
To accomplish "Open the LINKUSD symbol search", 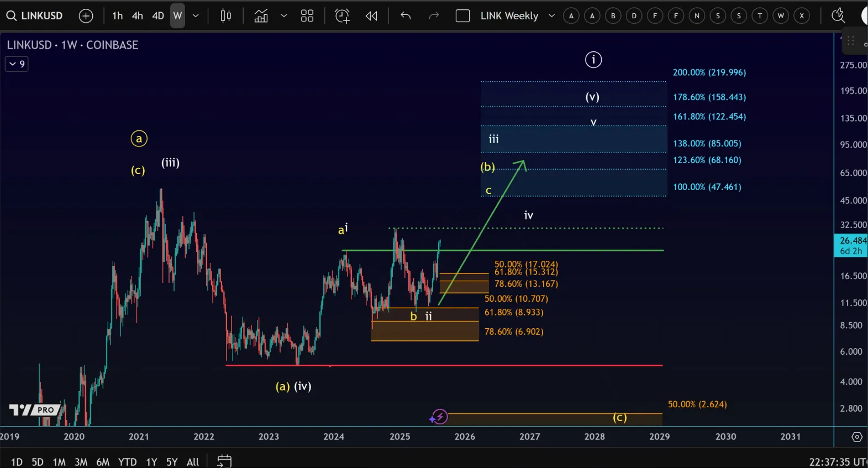I will pos(35,16).
